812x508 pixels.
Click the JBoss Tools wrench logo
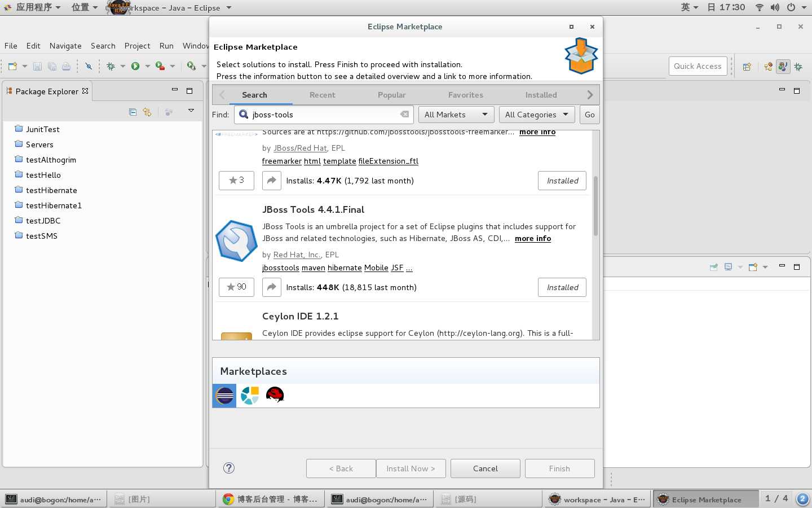pos(236,240)
